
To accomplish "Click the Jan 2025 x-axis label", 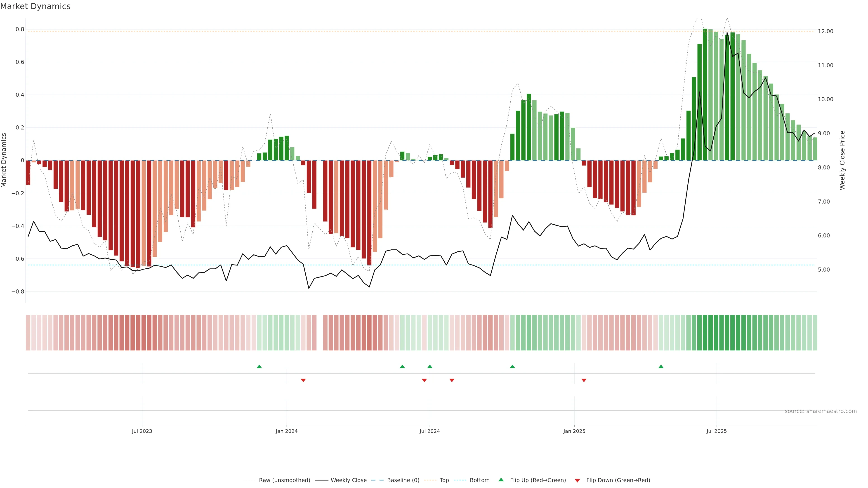I will tap(574, 431).
